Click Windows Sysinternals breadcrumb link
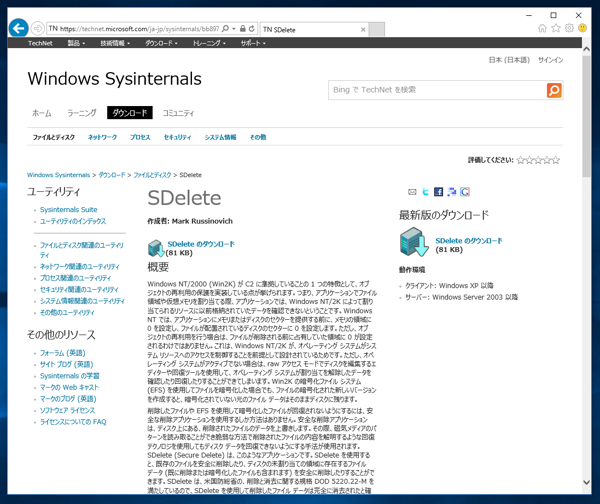600x504 pixels. [58, 175]
